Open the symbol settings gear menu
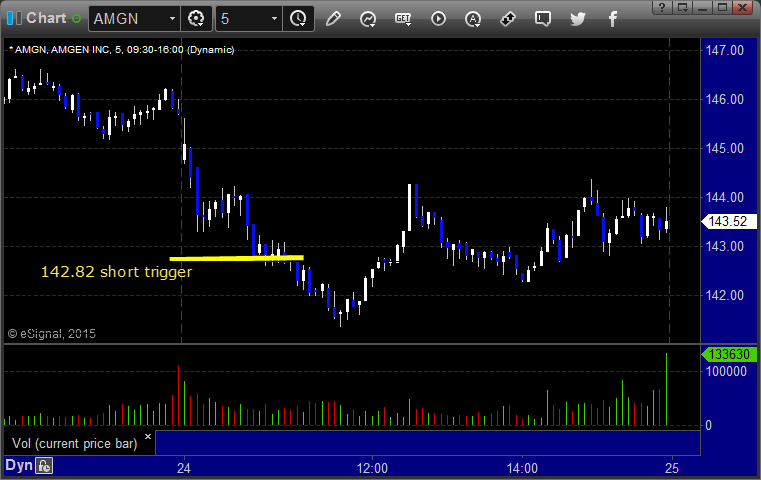761x480 pixels. coord(196,18)
